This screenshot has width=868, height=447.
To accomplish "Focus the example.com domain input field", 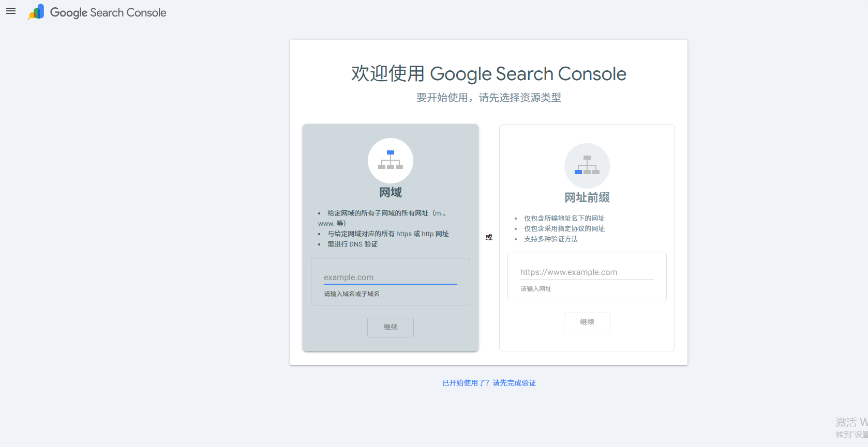I will (x=391, y=278).
